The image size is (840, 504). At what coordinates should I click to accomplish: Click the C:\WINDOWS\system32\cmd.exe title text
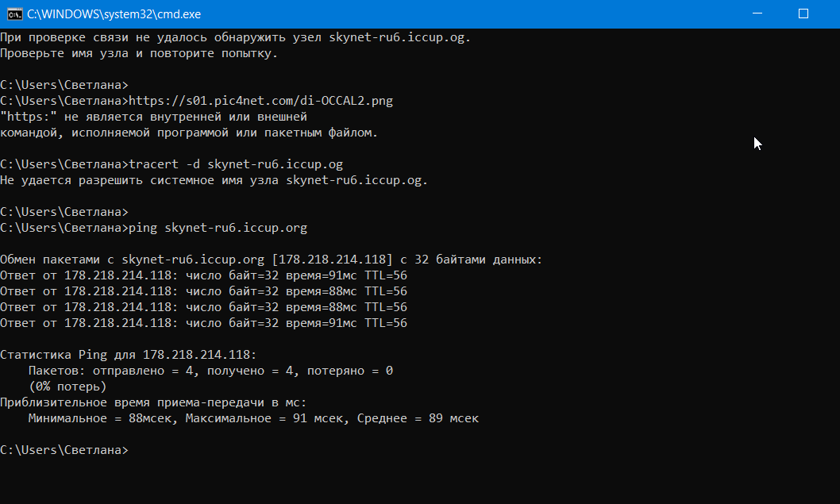click(114, 14)
